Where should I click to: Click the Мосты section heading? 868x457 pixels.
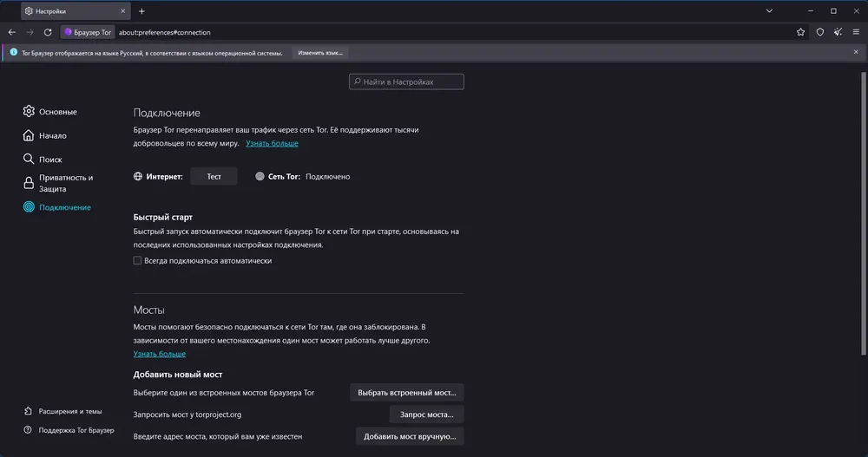pos(149,310)
